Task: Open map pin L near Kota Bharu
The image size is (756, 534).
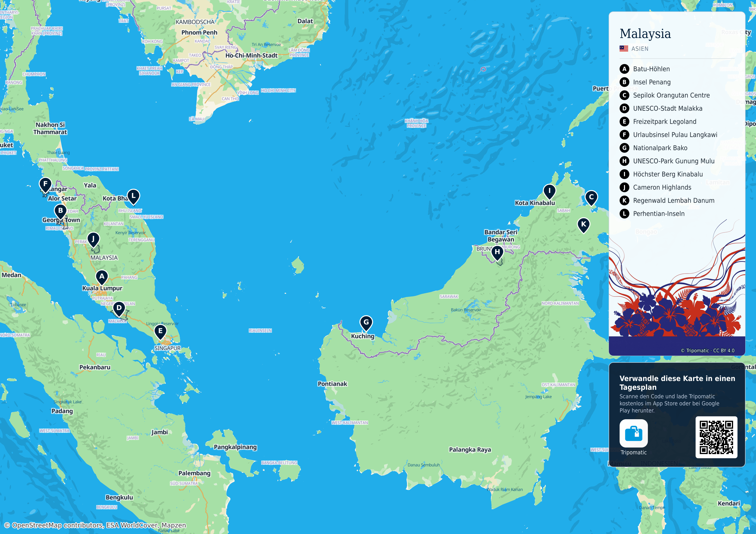Action: coord(133,197)
